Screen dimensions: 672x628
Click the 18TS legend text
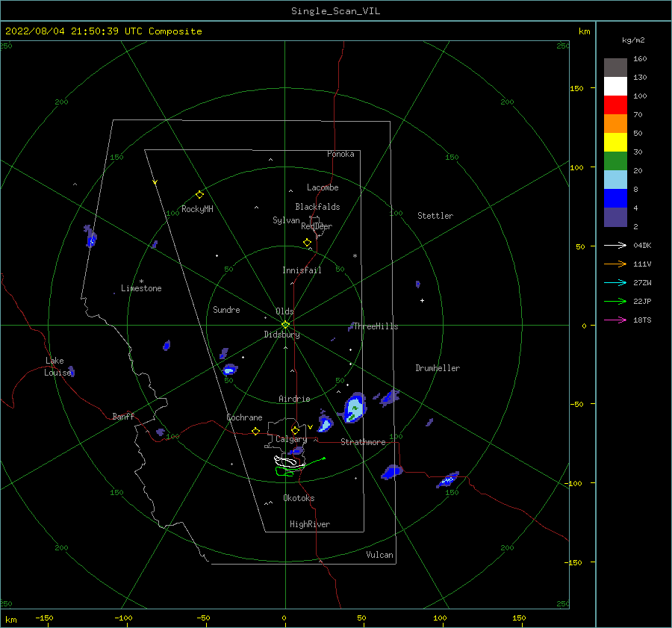[642, 320]
